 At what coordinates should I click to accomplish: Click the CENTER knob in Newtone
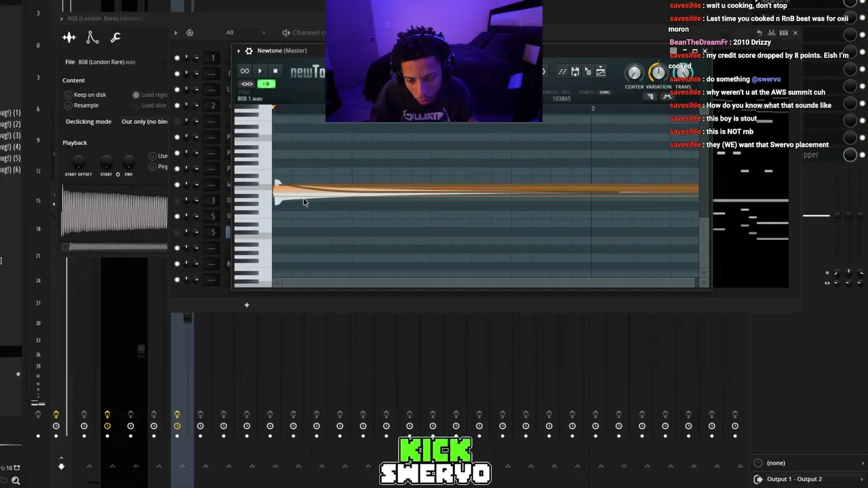634,73
